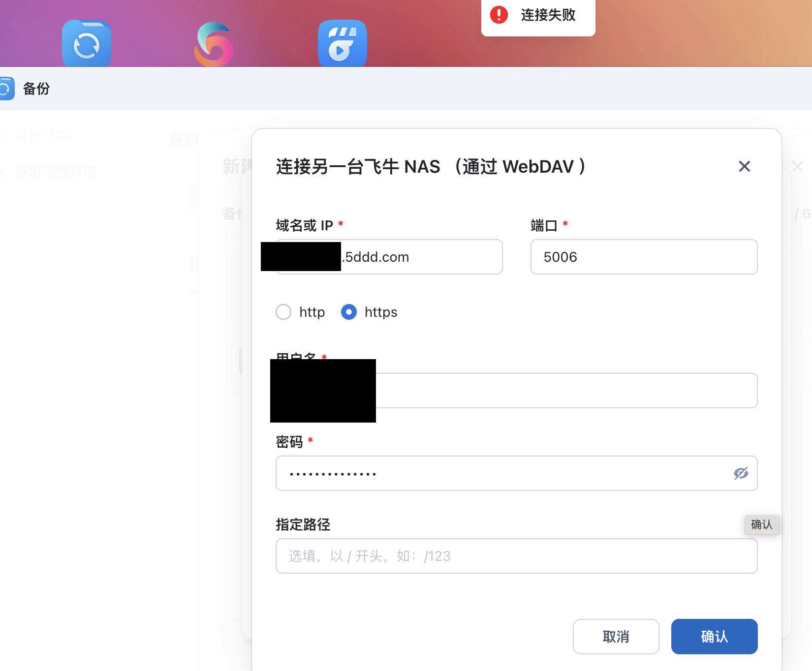
Task: Open the backup sync app icon on desktop
Action: pos(87,43)
